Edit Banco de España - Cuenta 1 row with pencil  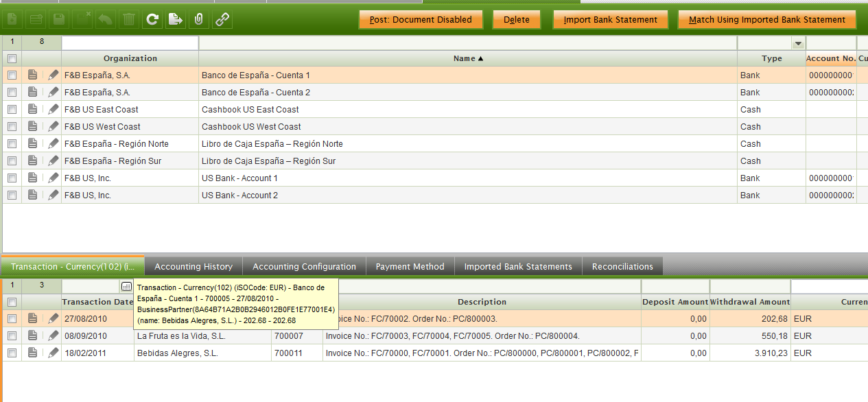point(53,75)
